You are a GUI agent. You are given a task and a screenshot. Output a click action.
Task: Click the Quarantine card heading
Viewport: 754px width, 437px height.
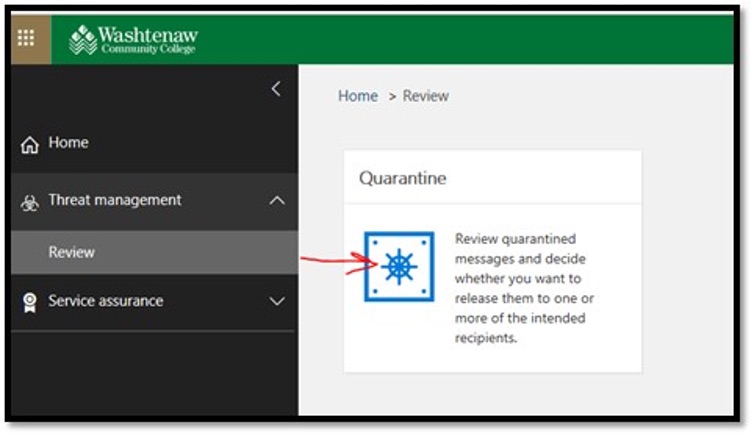pyautogui.click(x=403, y=178)
